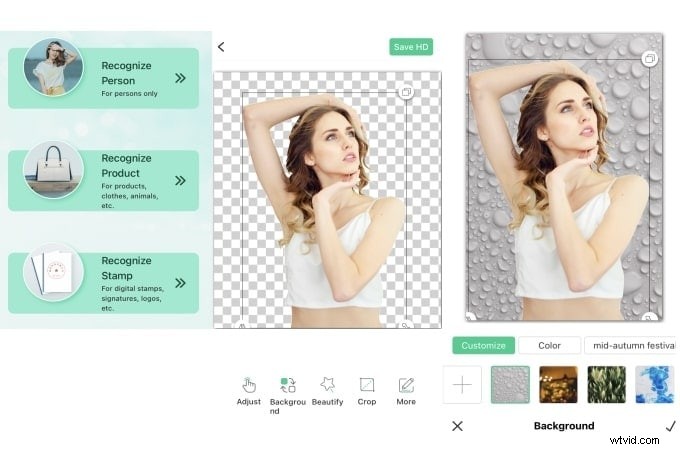Expand the Recognize Stamp option
Image resolution: width=680 pixels, height=450 pixels.
click(180, 283)
